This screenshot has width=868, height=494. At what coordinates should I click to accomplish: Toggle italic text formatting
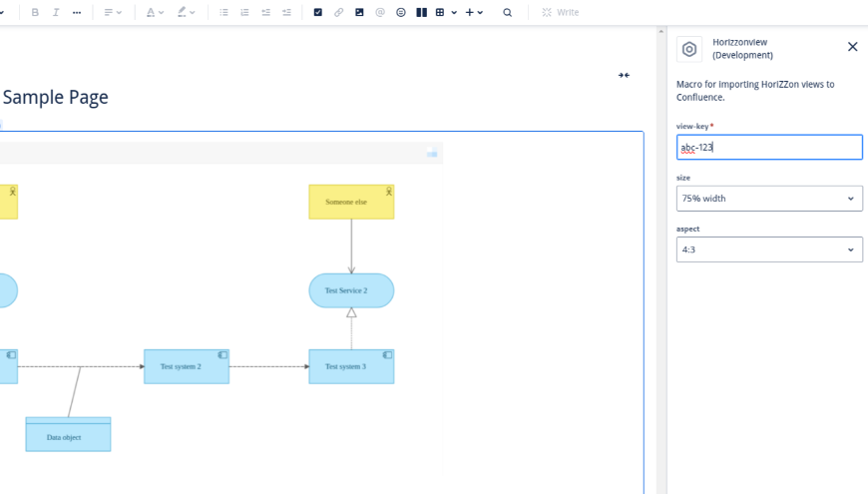(56, 13)
